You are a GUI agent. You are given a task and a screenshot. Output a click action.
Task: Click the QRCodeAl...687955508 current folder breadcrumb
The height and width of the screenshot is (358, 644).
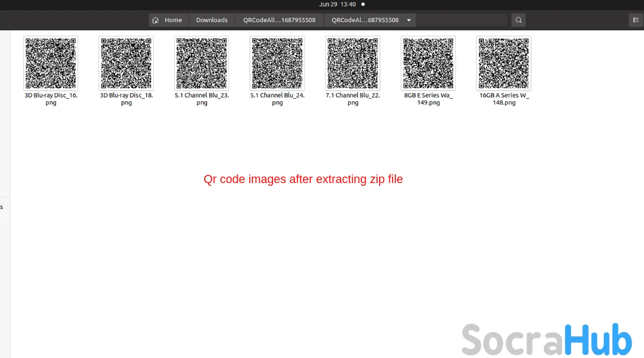coord(365,20)
